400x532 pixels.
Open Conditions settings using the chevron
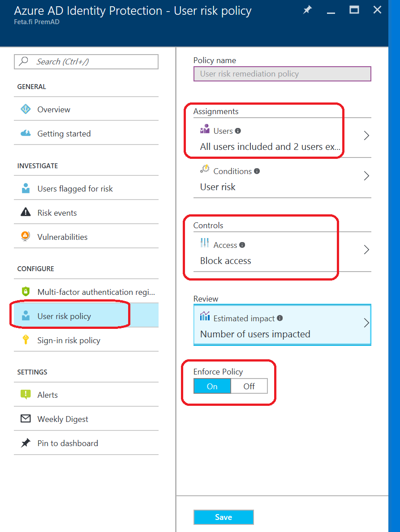(x=366, y=176)
